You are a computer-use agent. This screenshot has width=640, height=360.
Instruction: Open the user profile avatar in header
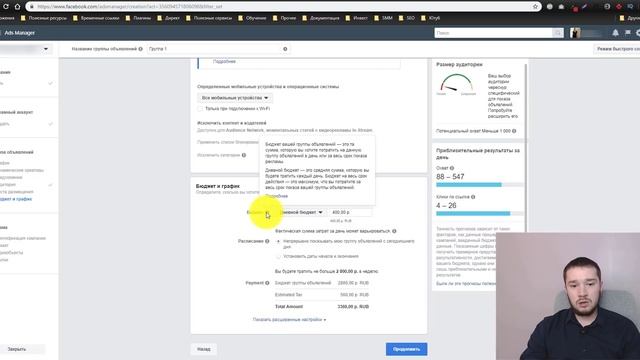(x=575, y=33)
